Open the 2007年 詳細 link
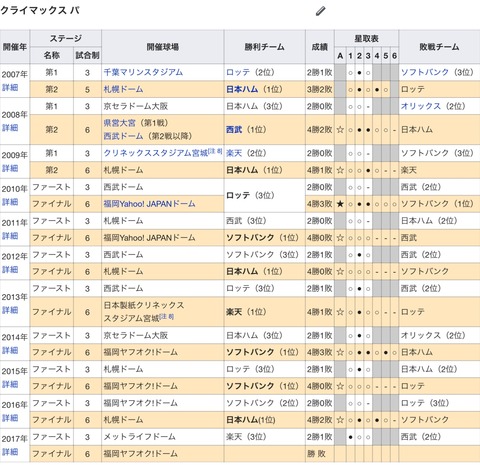 pyautogui.click(x=10, y=88)
